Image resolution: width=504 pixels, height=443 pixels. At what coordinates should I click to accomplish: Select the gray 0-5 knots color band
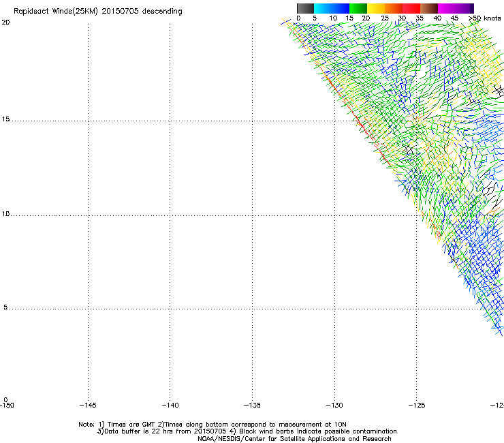pyautogui.click(x=305, y=8)
